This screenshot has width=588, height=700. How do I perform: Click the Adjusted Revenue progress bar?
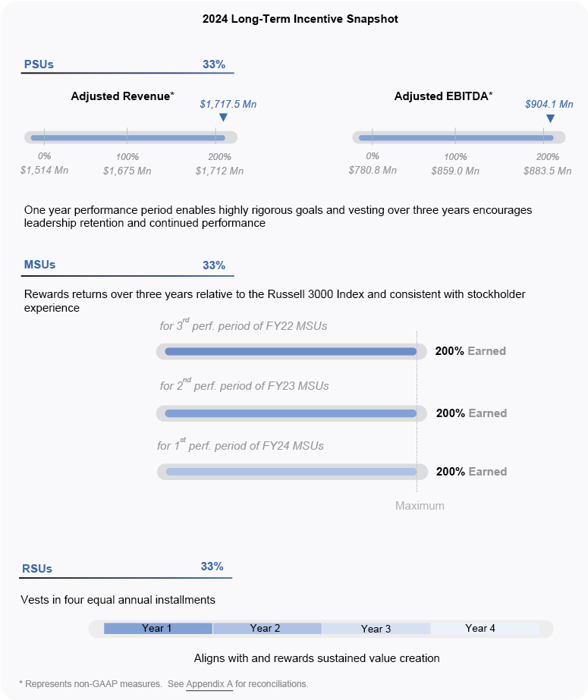coord(130,137)
